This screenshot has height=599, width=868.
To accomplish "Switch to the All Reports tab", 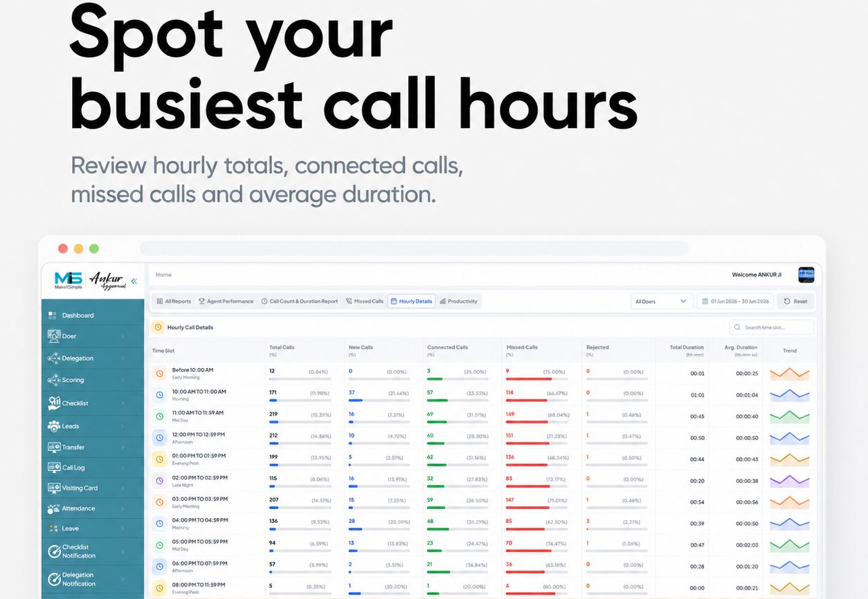I will tap(174, 302).
